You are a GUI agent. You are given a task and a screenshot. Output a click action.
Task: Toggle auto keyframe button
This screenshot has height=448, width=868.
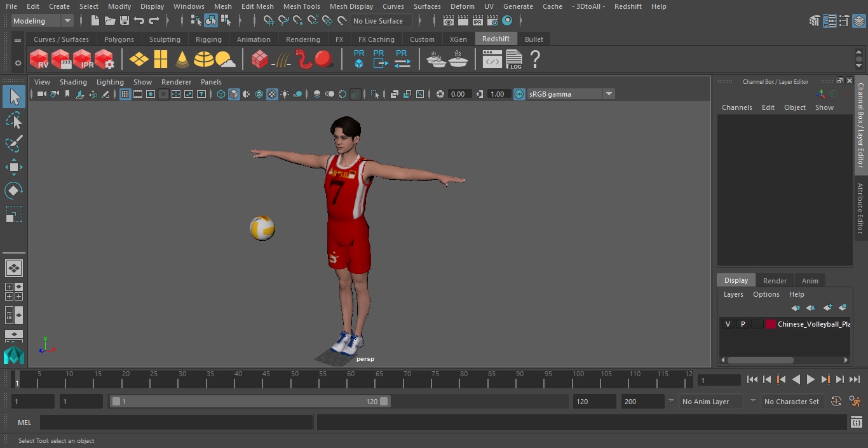point(836,401)
